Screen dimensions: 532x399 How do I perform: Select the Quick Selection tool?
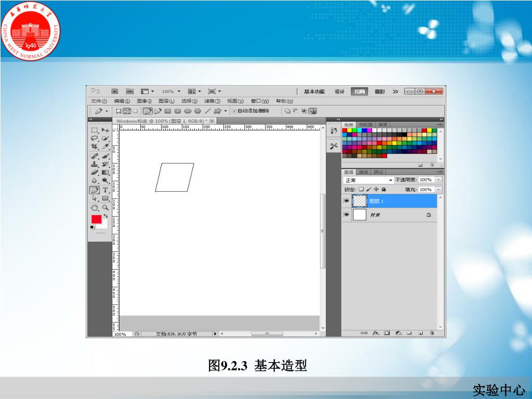click(x=105, y=138)
